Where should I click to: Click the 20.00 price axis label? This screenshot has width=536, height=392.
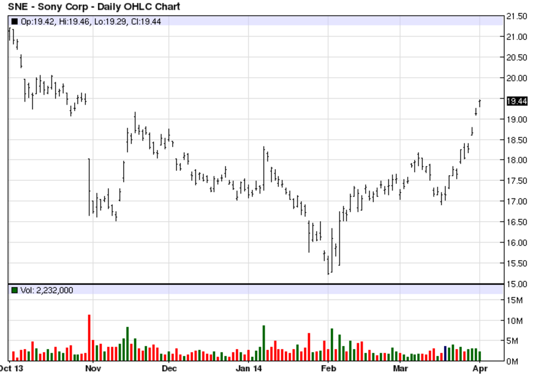(x=516, y=78)
